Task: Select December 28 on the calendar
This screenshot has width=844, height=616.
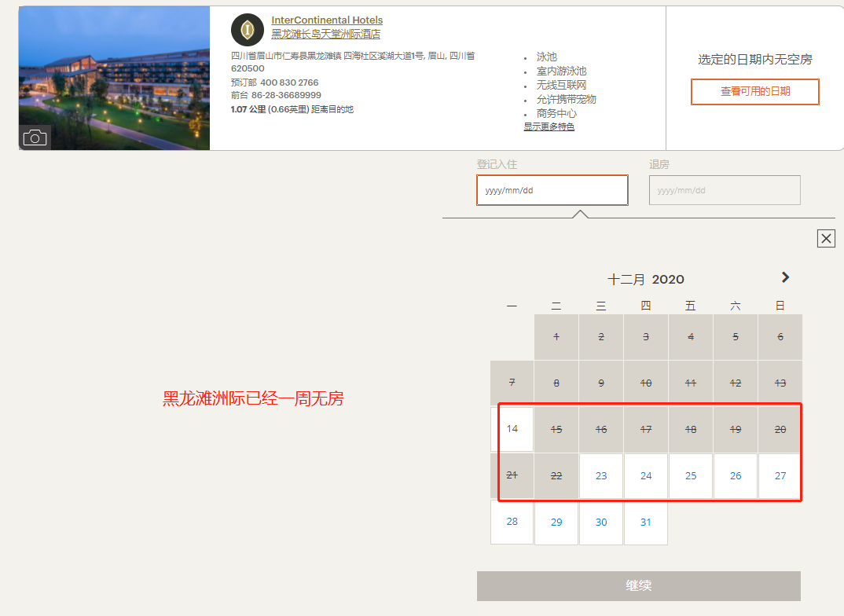Action: coord(511,522)
